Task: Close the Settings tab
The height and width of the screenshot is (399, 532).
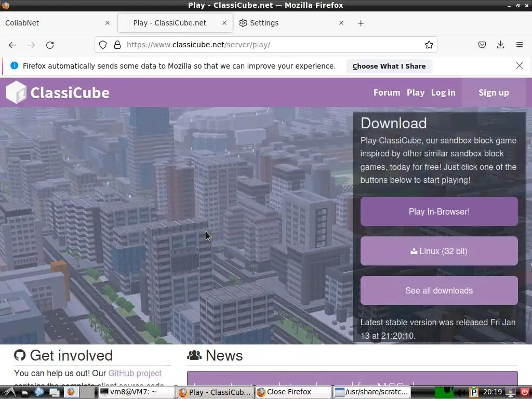Action: (x=341, y=23)
